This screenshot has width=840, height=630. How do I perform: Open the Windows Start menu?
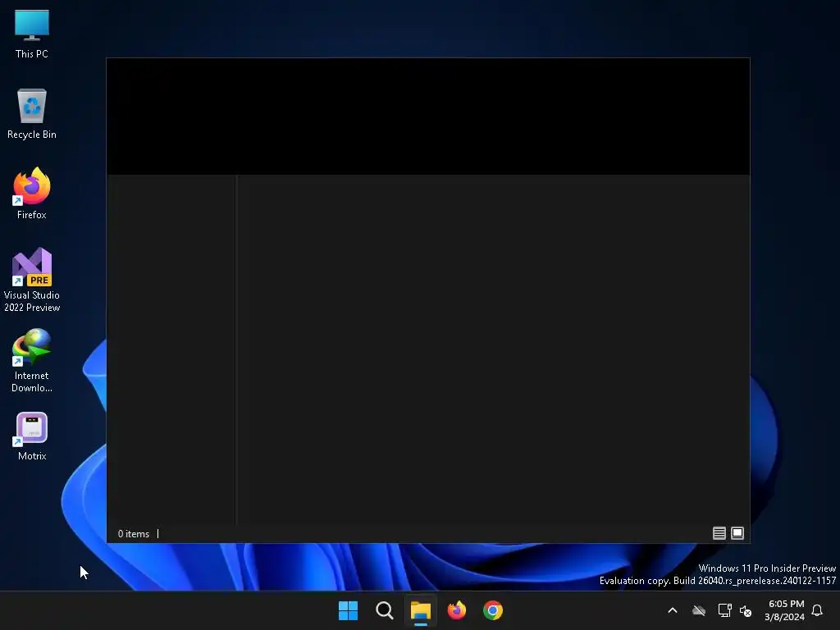coord(348,610)
